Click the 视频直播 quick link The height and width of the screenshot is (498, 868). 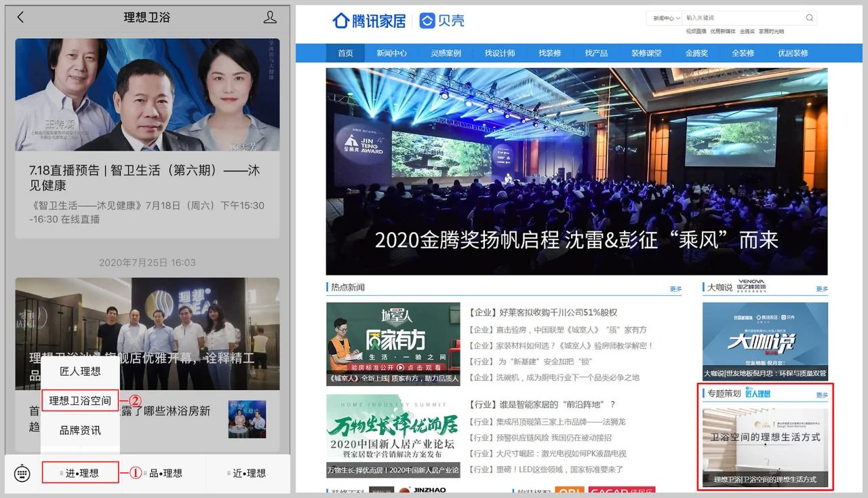tap(696, 31)
